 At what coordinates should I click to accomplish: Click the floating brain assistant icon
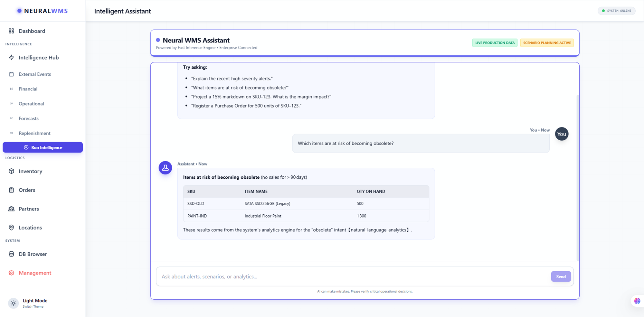coord(637,301)
